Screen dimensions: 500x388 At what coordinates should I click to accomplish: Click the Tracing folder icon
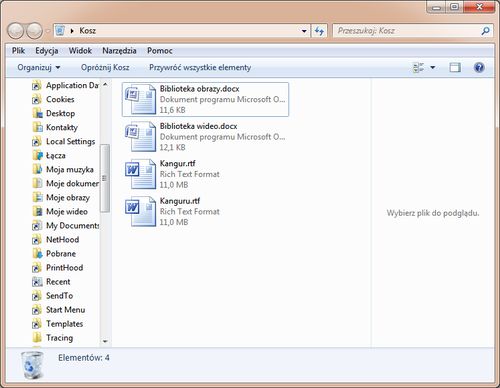click(x=38, y=338)
